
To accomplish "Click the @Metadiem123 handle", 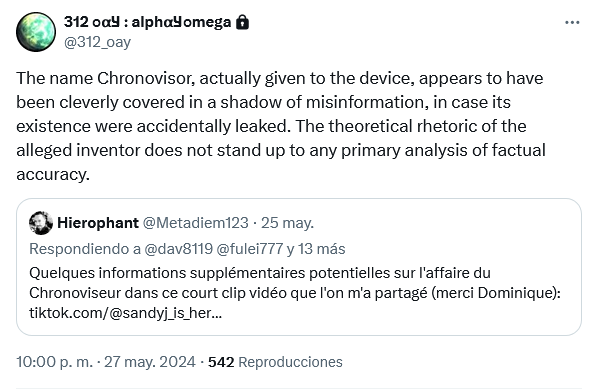I will point(196,223).
